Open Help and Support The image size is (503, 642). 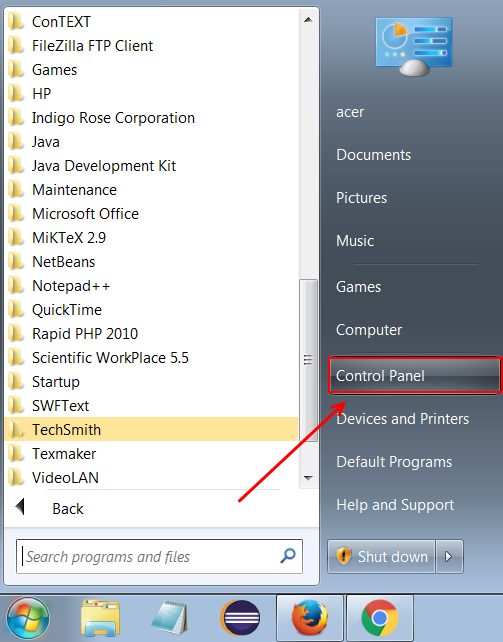[x=395, y=505]
